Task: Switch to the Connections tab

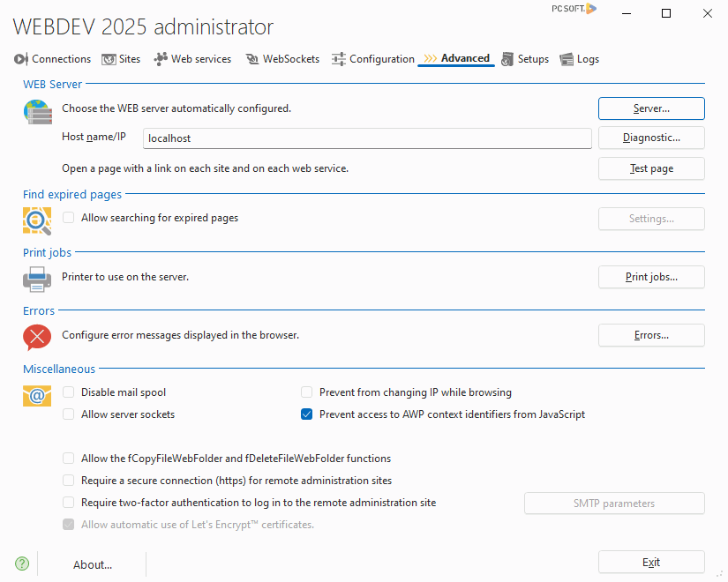Action: coord(52,59)
